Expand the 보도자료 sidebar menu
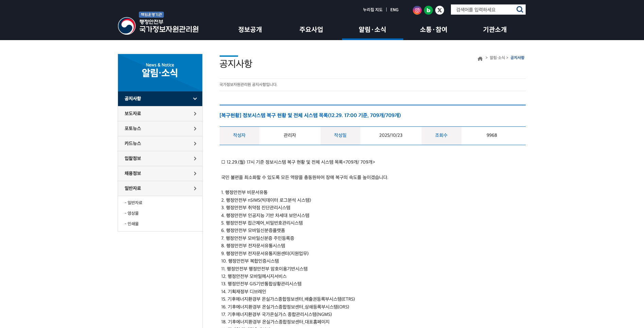The height and width of the screenshot is (328, 644). point(160,114)
